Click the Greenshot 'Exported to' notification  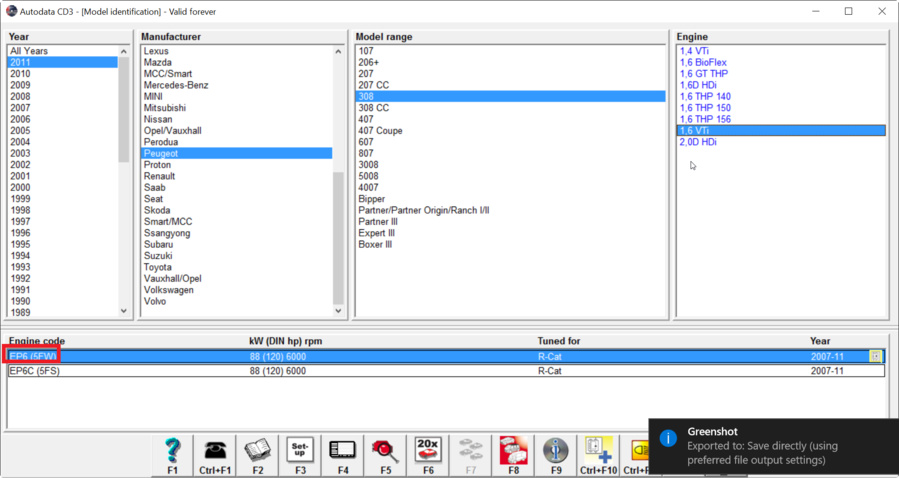pos(773,448)
